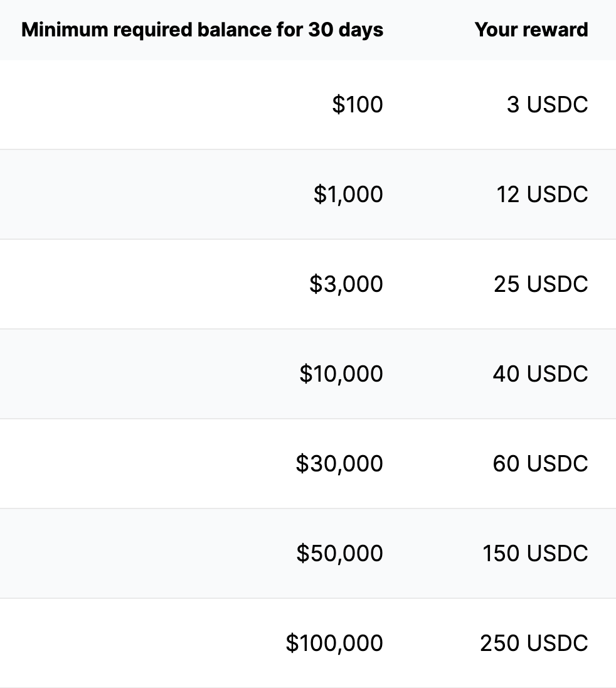Select the $100 minimum balance cell

tap(358, 104)
